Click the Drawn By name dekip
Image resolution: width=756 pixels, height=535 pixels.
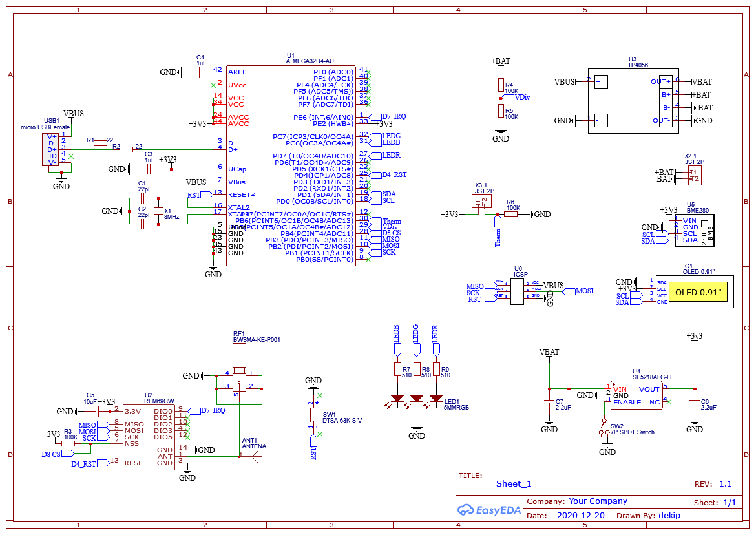[x=669, y=515]
